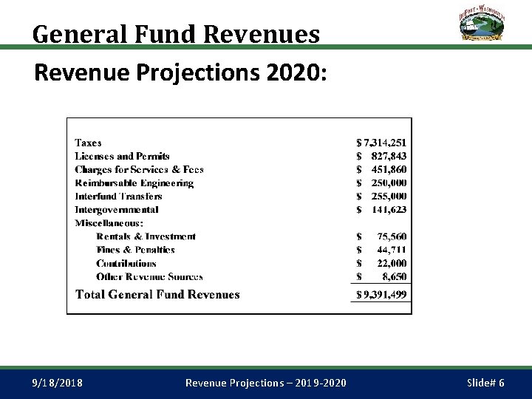Click the 'Other Revenue Sources' label

[x=149, y=276]
